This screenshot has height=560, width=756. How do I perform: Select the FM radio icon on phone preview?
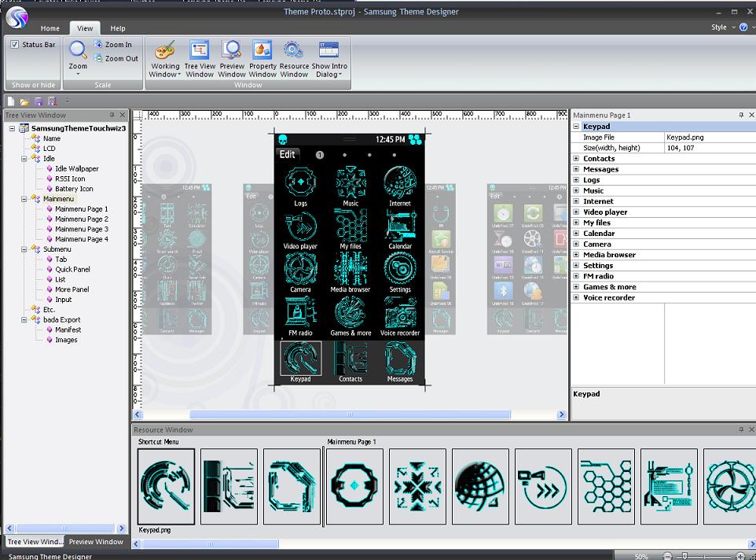pos(300,312)
